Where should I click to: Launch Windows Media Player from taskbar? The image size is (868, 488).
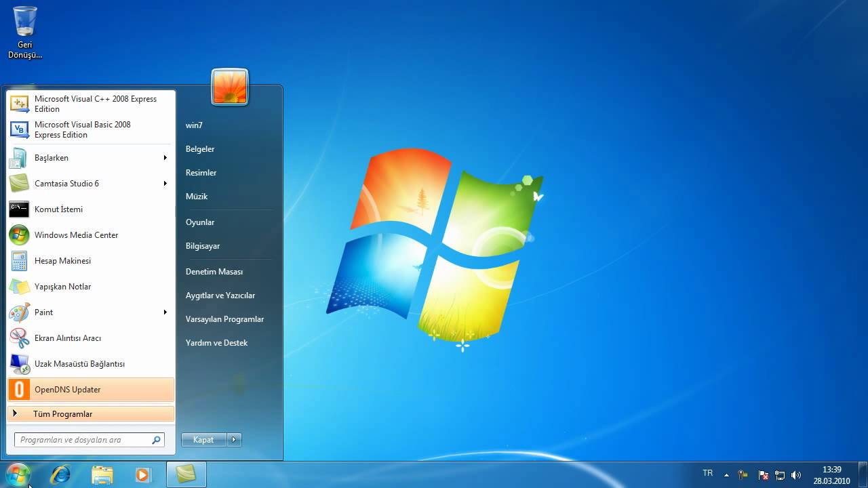click(142, 474)
